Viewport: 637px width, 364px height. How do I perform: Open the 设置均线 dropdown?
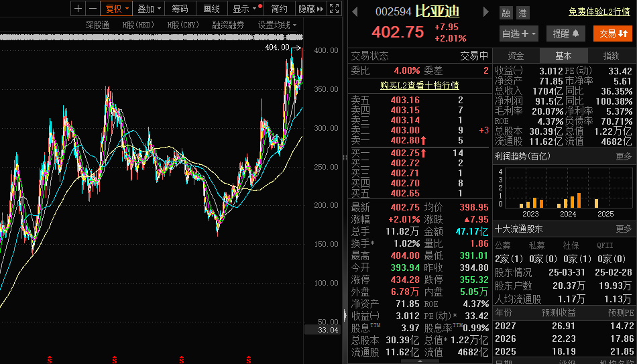(278, 25)
